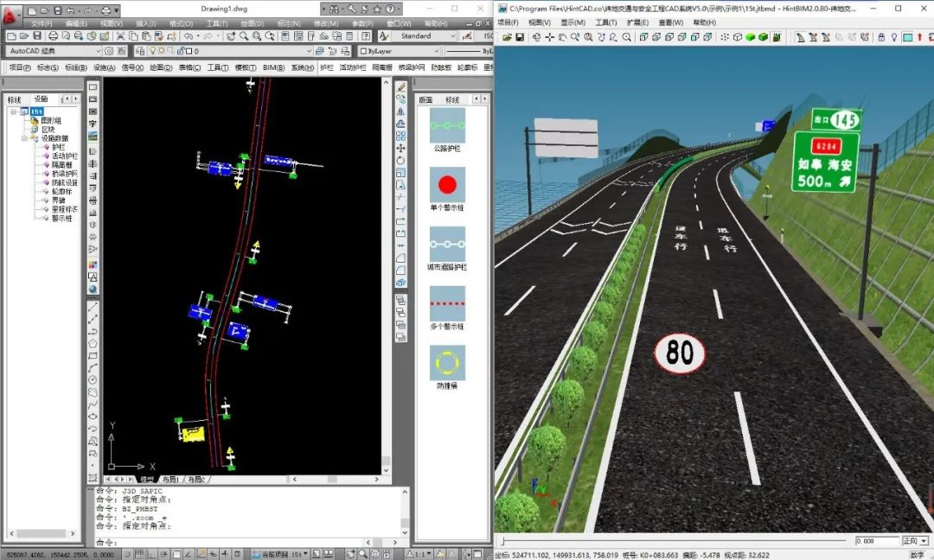Select the Rotate tool in the modify toolbar

pos(401,161)
